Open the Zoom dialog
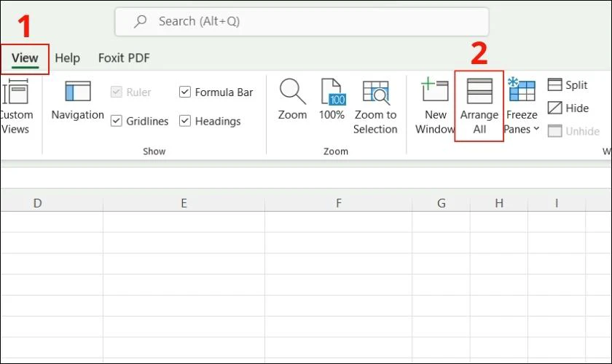612x364 pixels. pos(292,100)
